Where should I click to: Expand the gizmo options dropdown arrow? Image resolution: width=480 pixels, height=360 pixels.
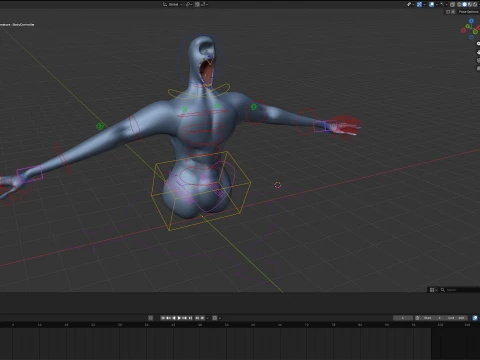424,4
